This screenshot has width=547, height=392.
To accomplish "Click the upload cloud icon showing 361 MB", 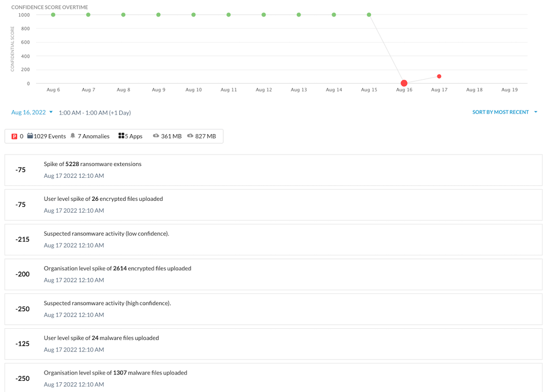I will tap(156, 136).
